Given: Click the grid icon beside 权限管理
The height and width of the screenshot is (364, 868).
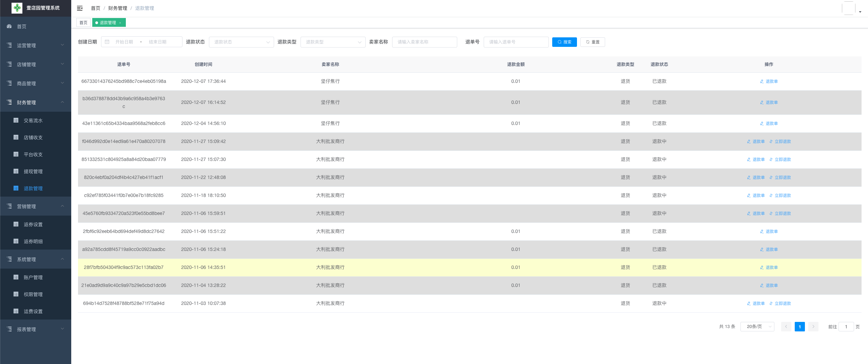Looking at the screenshot, I should tap(16, 294).
